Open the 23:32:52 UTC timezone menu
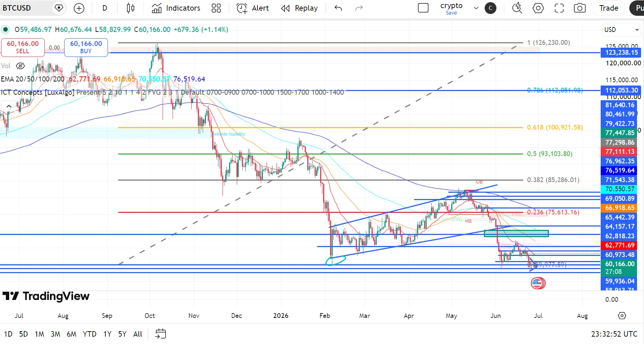644x344 pixels. coord(614,334)
